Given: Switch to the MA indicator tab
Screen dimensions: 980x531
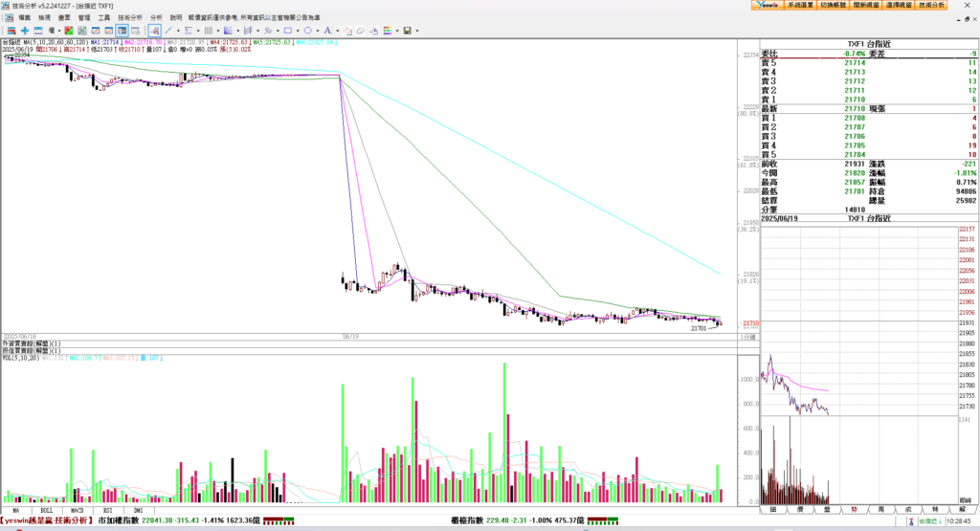Looking at the screenshot, I should (15, 510).
